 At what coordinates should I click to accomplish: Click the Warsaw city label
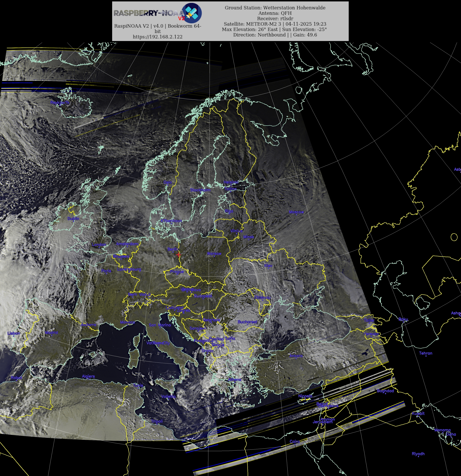click(x=214, y=254)
